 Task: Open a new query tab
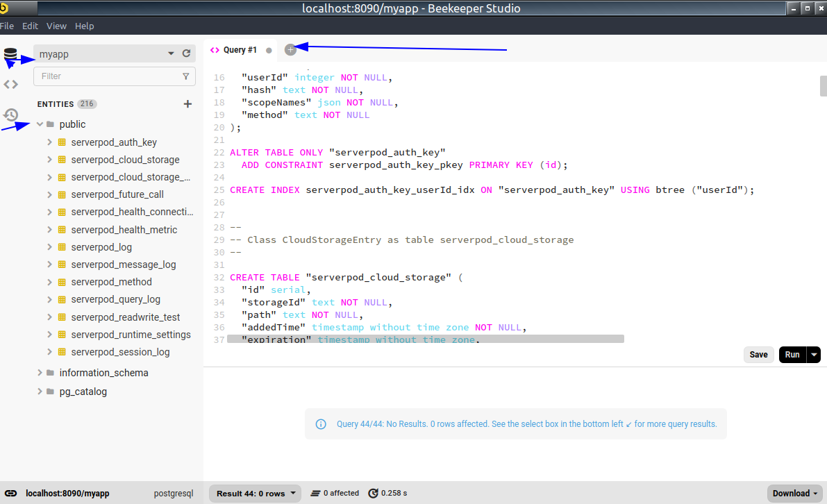coord(290,49)
